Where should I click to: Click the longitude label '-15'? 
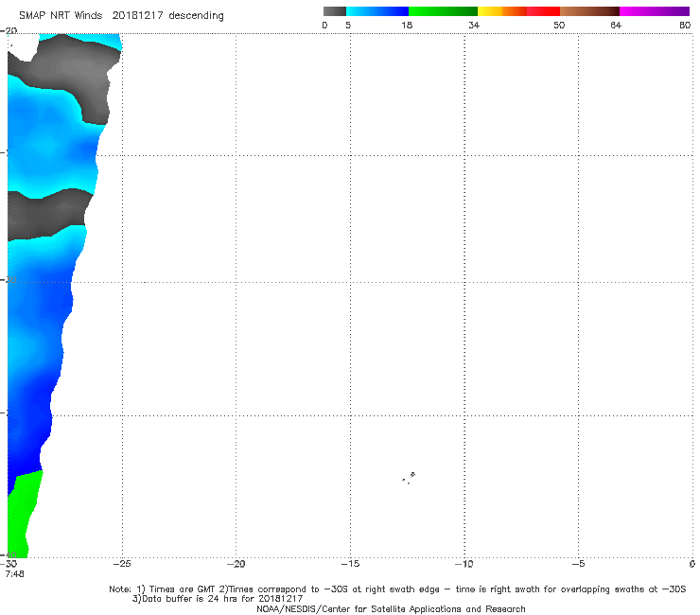coord(350,564)
